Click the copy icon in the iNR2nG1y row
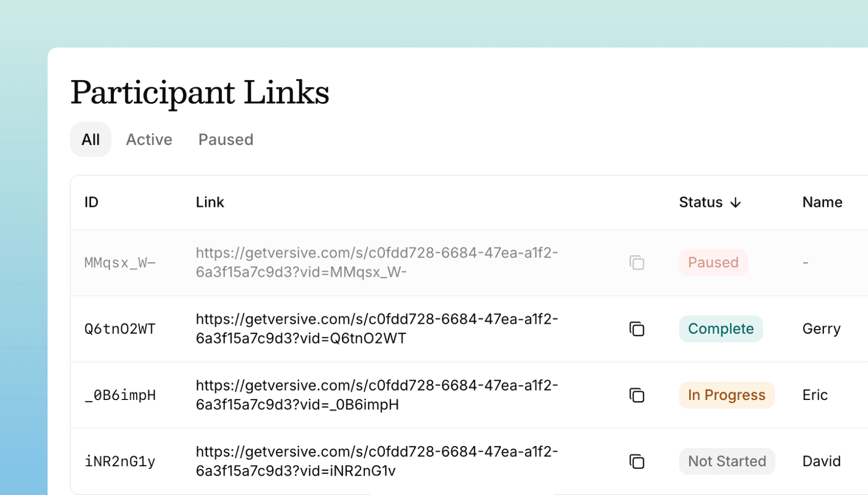Viewport: 868px width, 495px height. (x=637, y=461)
